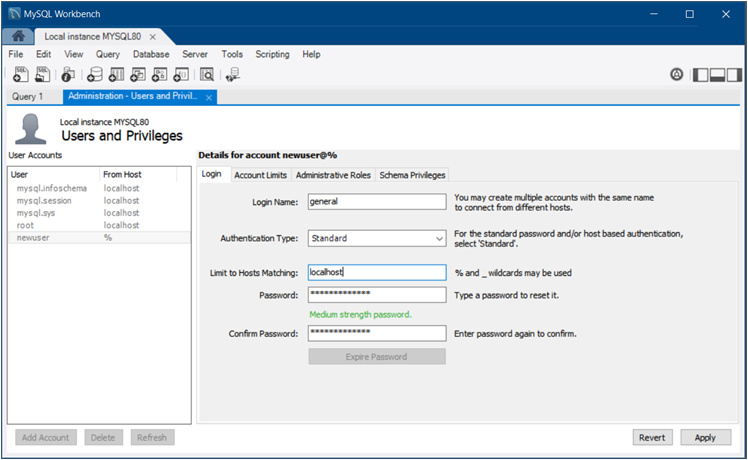Screen dimensions: 748x460
Task: Switch to the Schema Privileges tab
Action: pos(412,175)
